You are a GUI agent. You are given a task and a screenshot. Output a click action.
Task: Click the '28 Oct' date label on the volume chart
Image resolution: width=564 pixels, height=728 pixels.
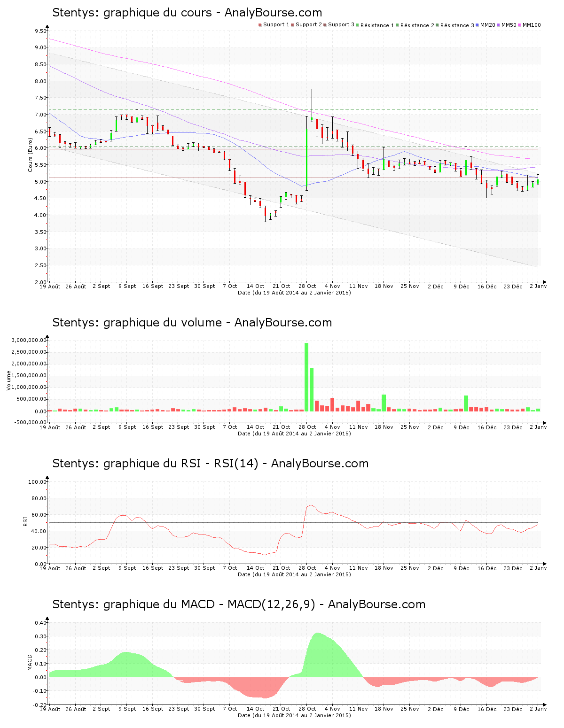click(307, 427)
